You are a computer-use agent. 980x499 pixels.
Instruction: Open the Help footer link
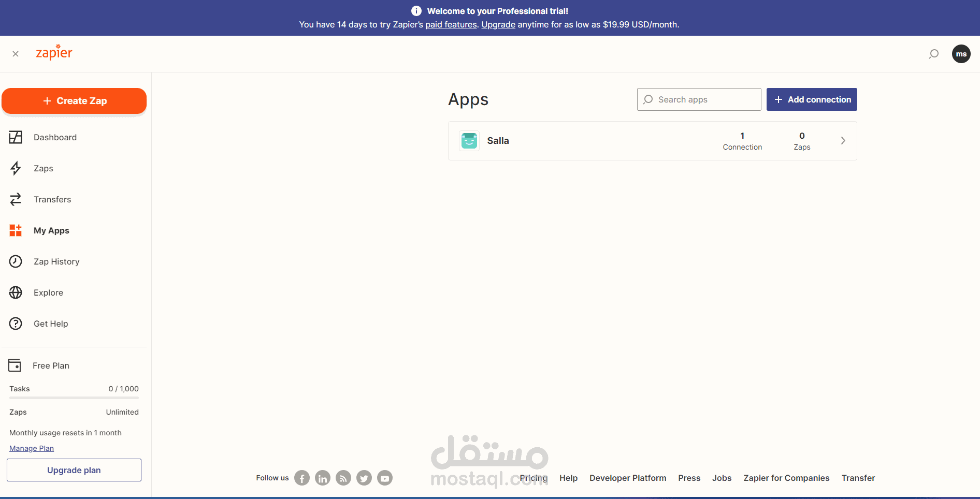[568, 478]
